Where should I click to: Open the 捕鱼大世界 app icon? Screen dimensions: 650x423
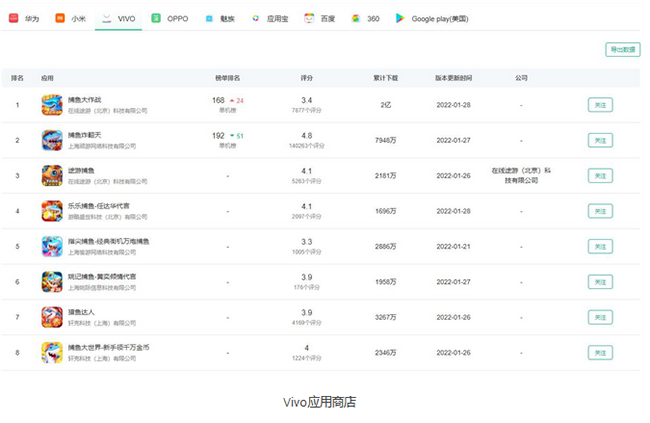[x=52, y=353]
